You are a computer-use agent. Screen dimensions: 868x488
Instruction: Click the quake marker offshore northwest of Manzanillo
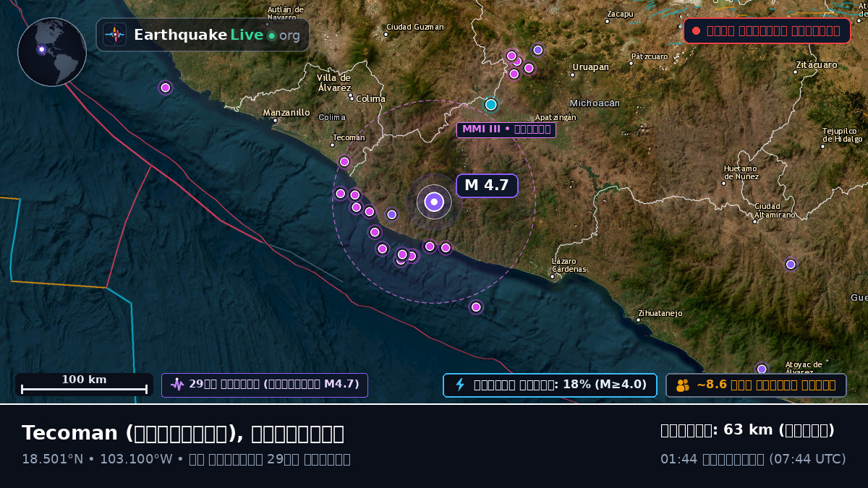pyautogui.click(x=165, y=87)
